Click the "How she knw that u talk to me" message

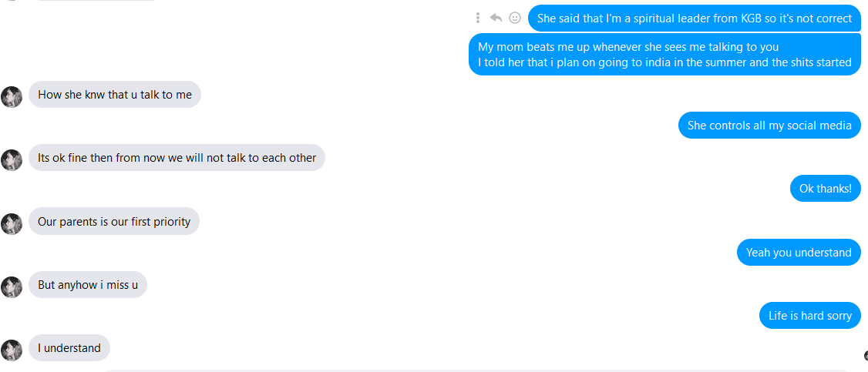click(x=115, y=95)
